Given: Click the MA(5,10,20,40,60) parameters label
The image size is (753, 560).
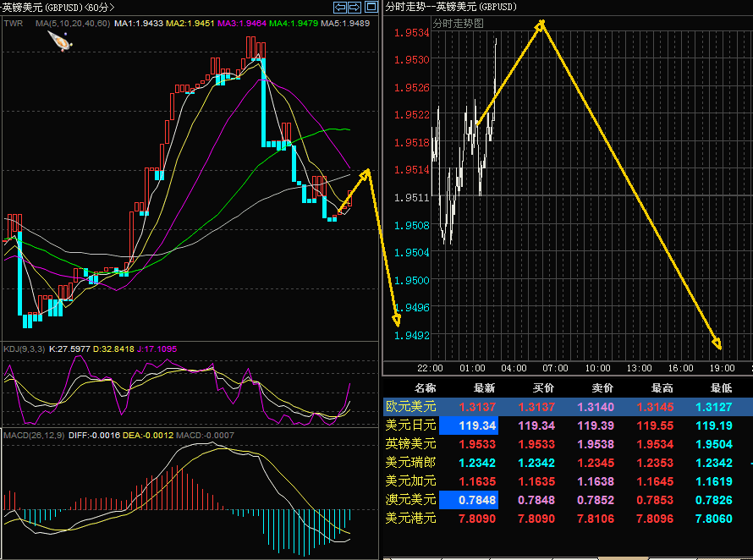Looking at the screenshot, I should (x=73, y=23).
